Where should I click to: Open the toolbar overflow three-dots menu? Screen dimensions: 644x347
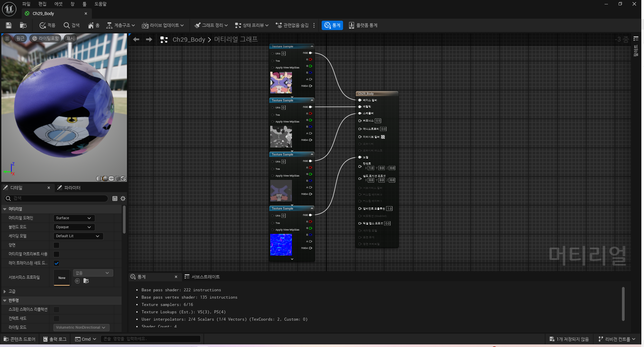314,25
